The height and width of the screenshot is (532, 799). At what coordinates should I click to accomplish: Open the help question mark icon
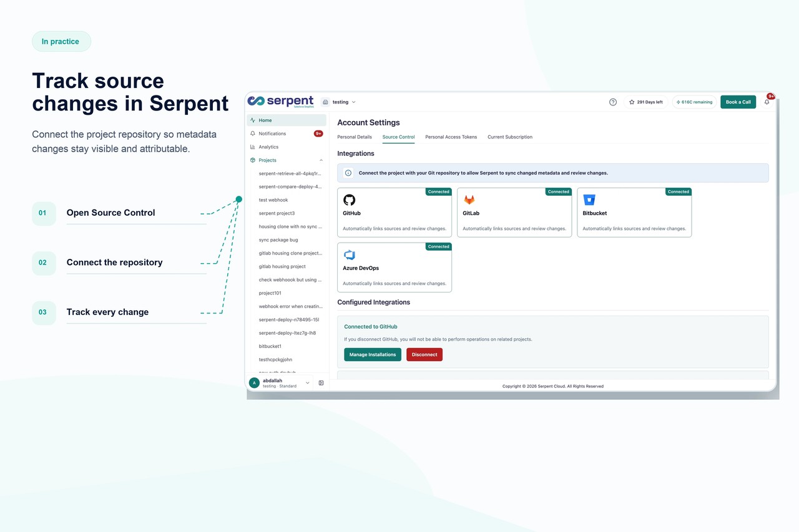tap(613, 102)
